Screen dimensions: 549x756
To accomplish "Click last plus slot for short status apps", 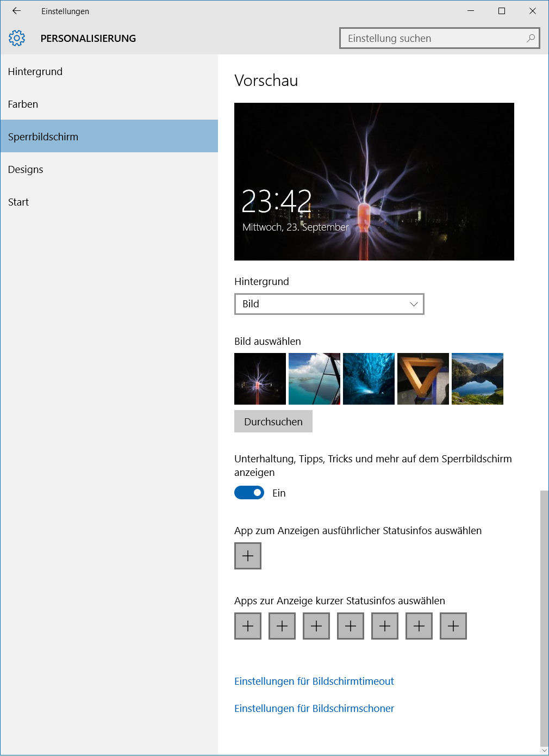I will tap(453, 626).
